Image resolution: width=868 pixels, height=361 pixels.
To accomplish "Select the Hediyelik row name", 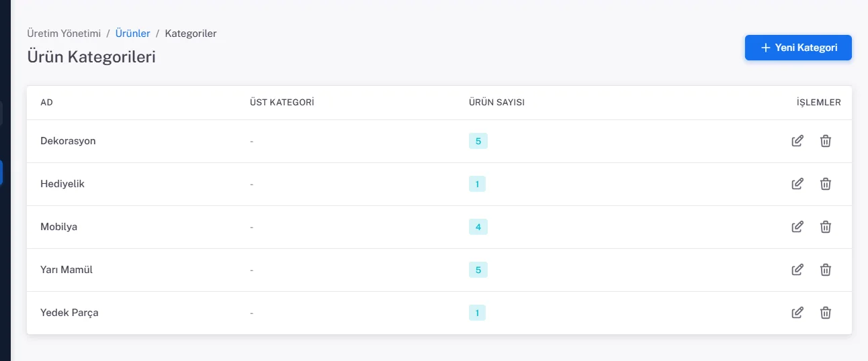I will (62, 184).
